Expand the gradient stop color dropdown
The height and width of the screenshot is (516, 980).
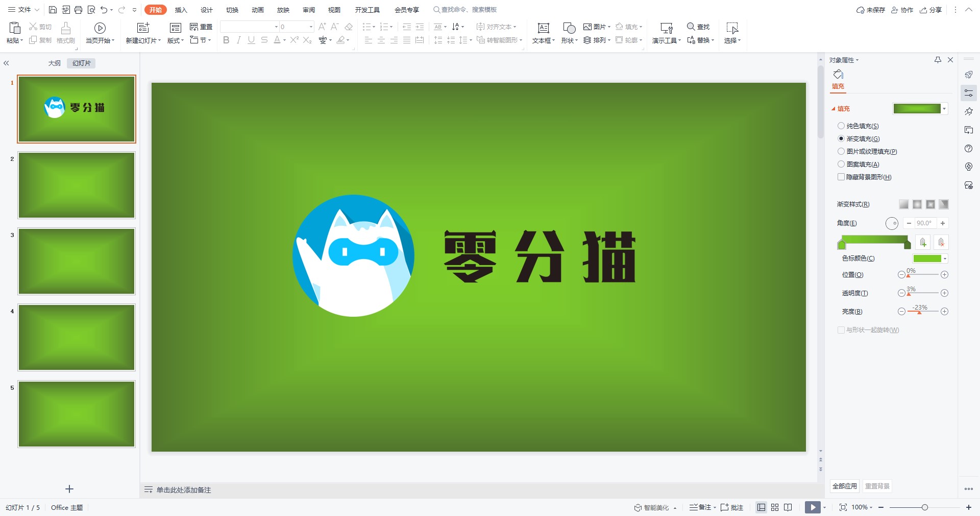click(x=945, y=259)
